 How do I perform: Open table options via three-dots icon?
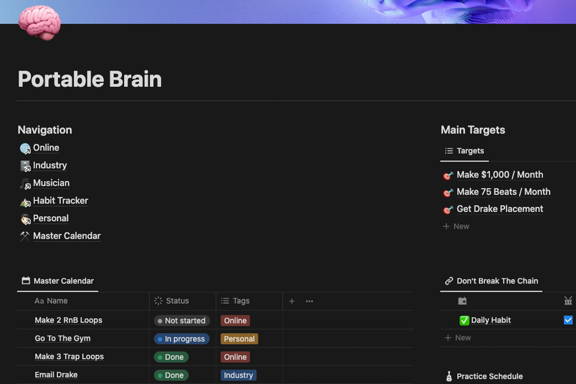[309, 301]
